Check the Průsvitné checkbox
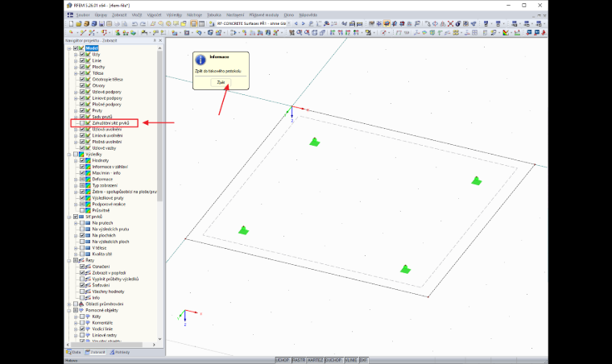 click(82, 211)
